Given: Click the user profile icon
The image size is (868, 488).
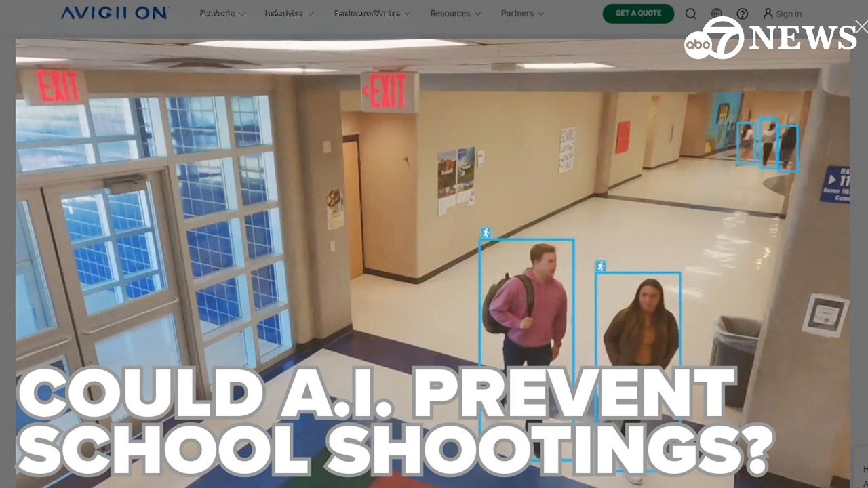Looking at the screenshot, I should pos(768,14).
